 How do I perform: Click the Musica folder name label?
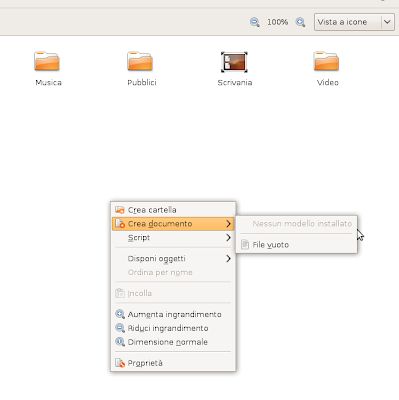pos(48,83)
